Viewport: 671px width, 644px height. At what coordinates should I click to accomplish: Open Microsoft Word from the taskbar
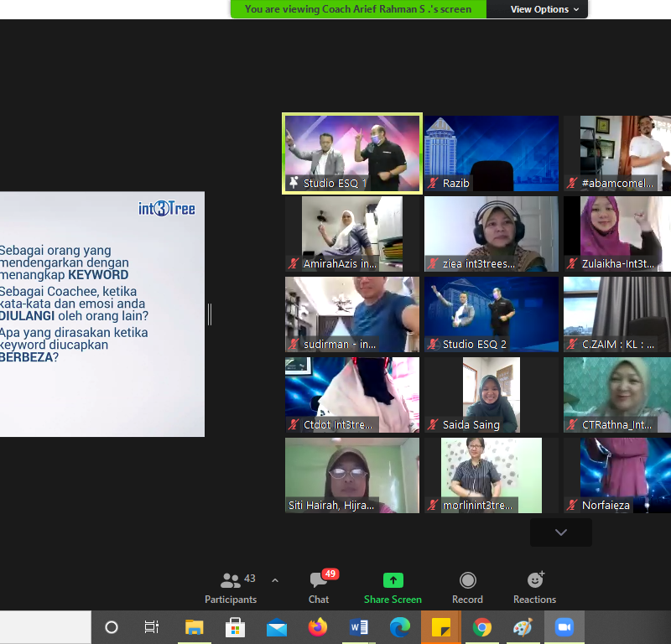coord(358,627)
